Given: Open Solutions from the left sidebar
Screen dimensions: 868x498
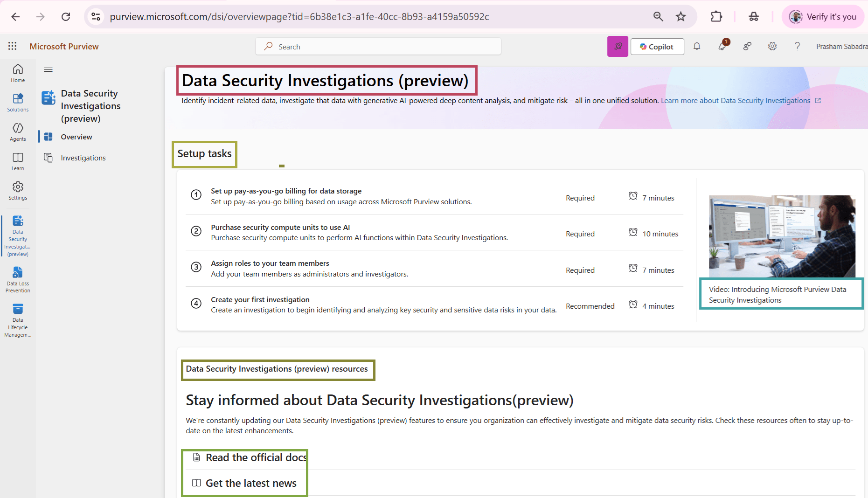Looking at the screenshot, I should (18, 103).
